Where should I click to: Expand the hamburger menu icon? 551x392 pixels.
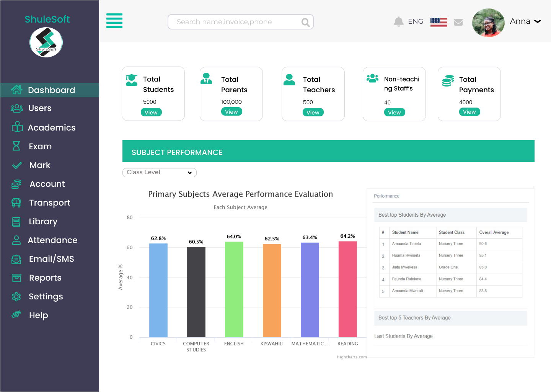[114, 21]
